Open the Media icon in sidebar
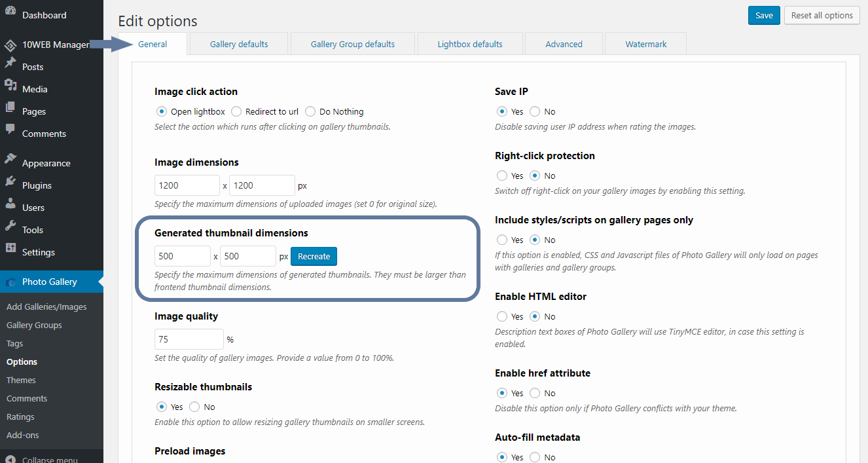Viewport: 868px width, 463px height. 10,87
